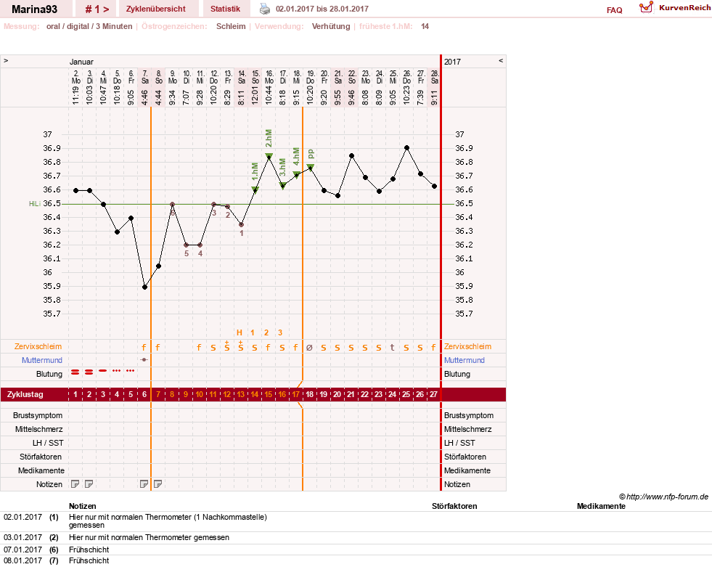712x588 pixels.
Task: Click the Zervixschleim row label on left
Action: point(38,346)
